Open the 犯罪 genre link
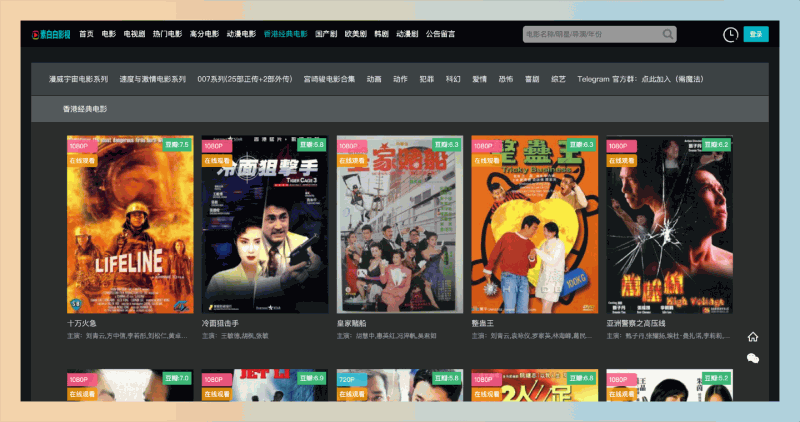The width and height of the screenshot is (800, 422). pos(427,79)
